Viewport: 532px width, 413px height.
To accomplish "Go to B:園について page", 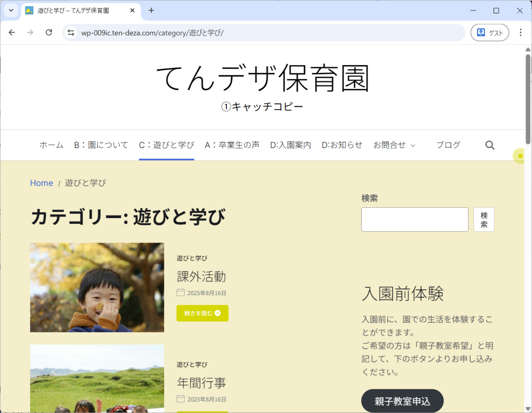I will pyautogui.click(x=101, y=145).
